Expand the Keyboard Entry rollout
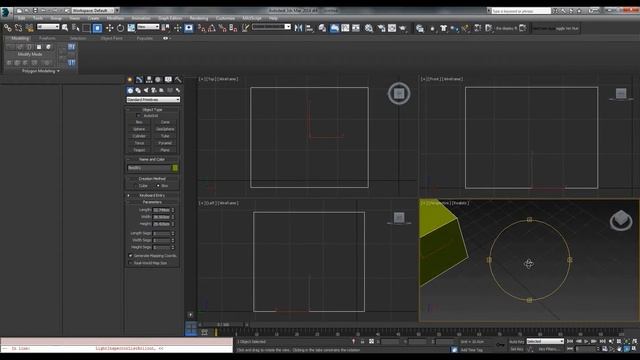The width and height of the screenshot is (640, 360). (x=152, y=196)
